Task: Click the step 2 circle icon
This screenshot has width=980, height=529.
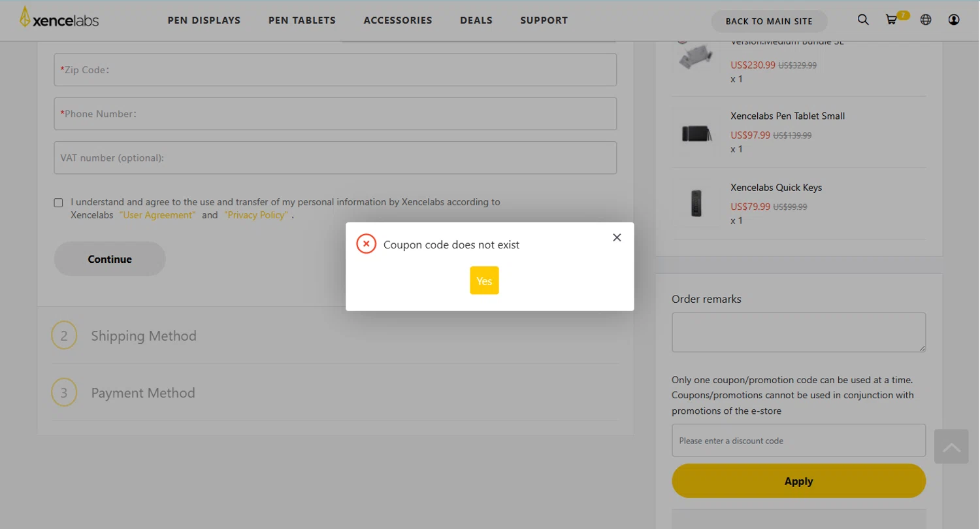Action: click(x=64, y=336)
